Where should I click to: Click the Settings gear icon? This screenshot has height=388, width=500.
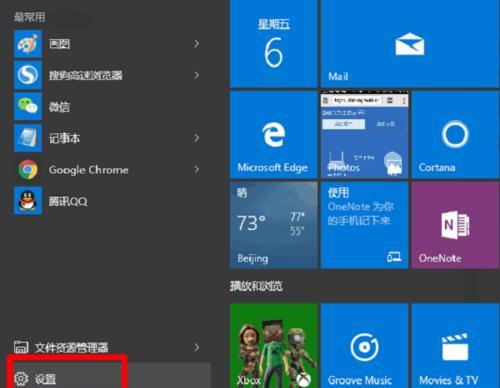(x=21, y=379)
